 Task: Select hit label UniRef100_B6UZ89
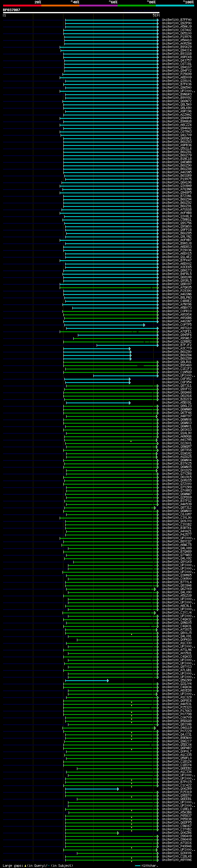[177, 358]
